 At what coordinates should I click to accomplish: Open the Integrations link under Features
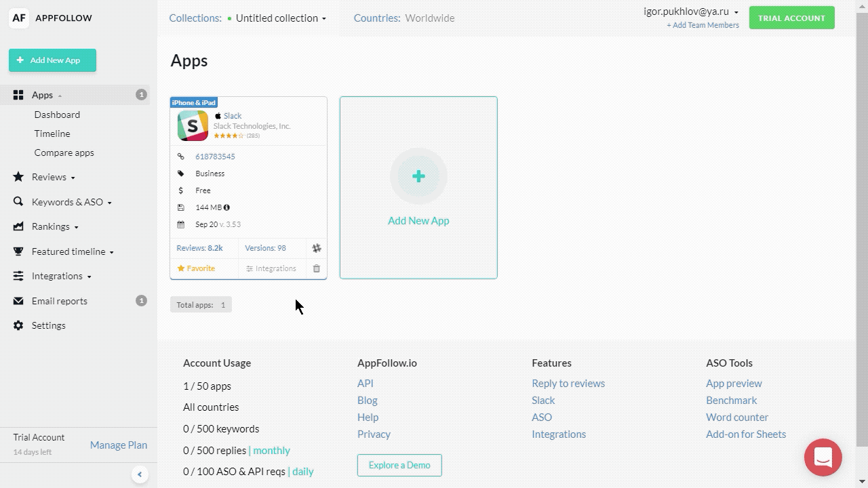point(559,434)
